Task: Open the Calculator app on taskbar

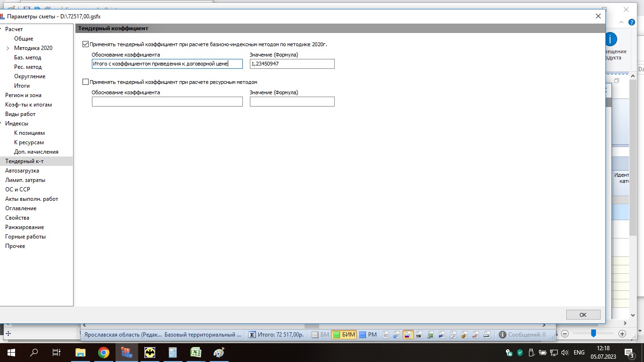Action: 173,353
